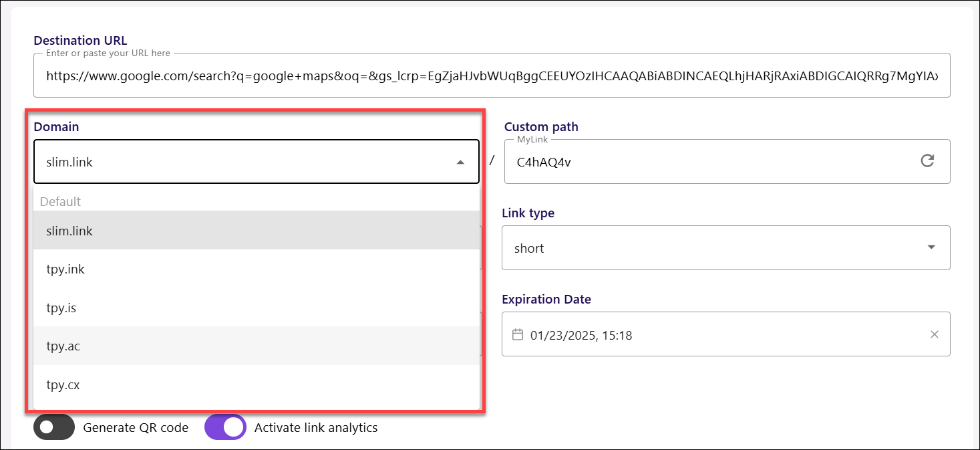Viewport: 980px width, 450px height.
Task: Open the Link type dropdown
Action: 726,248
